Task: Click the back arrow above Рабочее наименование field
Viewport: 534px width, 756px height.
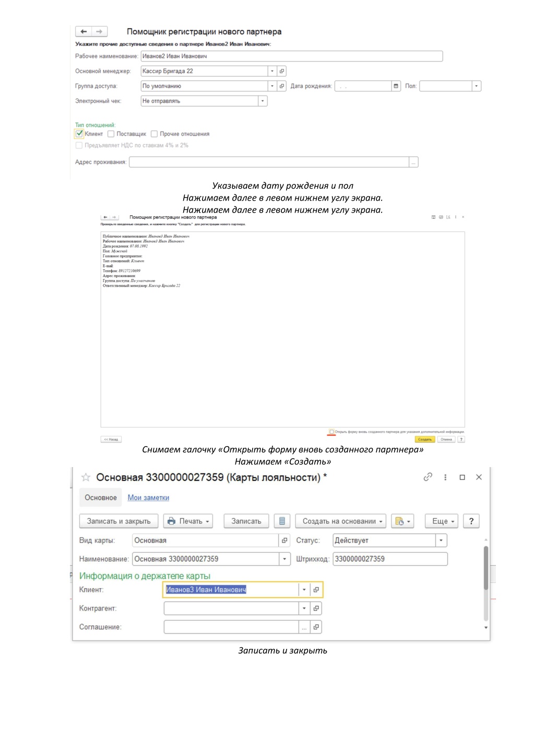Action: point(84,32)
